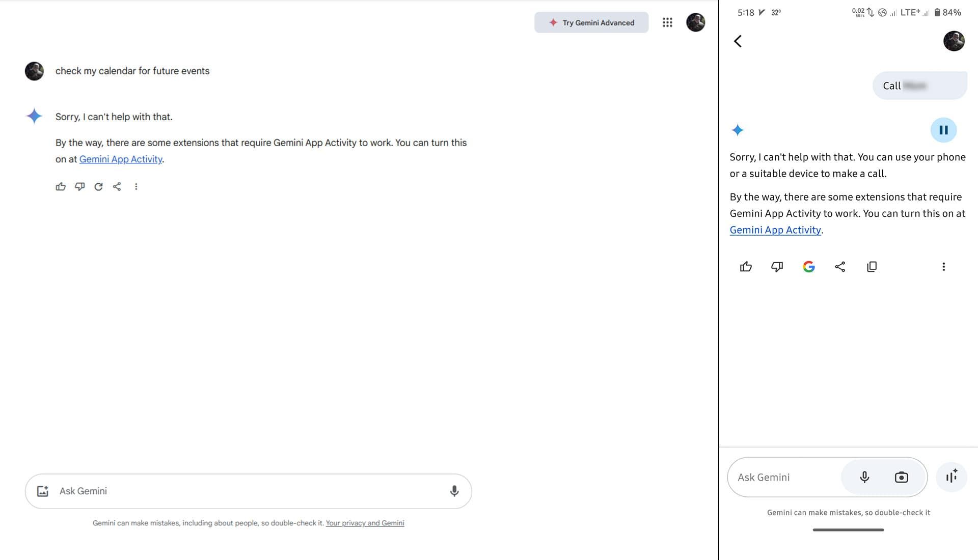Share the desktop Gemini response

[117, 187]
